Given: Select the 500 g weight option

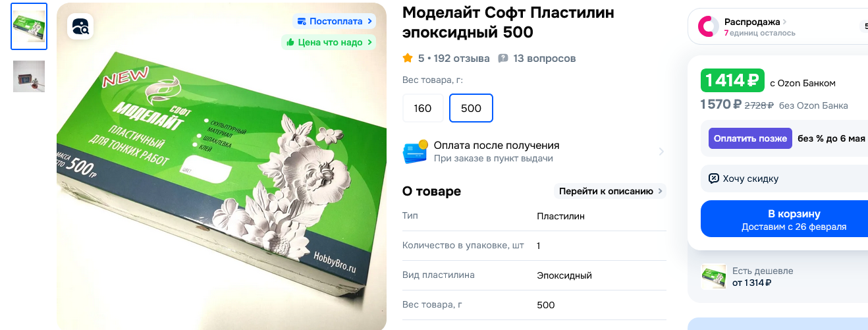Looking at the screenshot, I should pos(471,108).
